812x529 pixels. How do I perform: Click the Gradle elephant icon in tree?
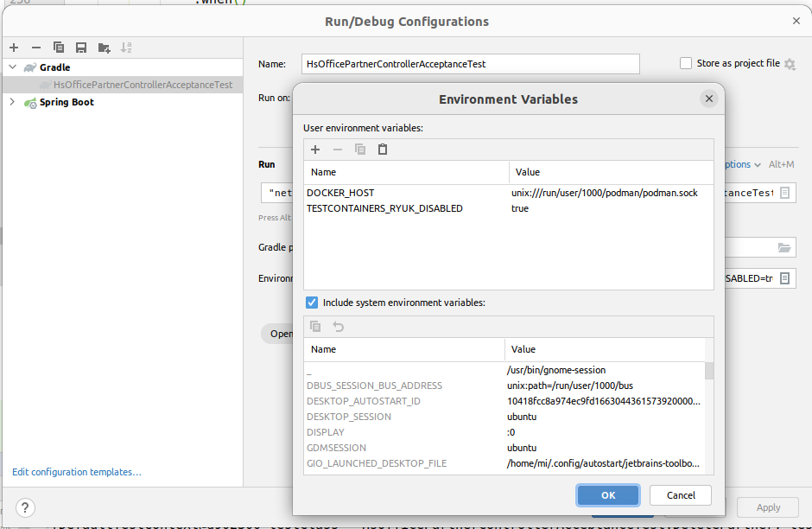(30, 68)
